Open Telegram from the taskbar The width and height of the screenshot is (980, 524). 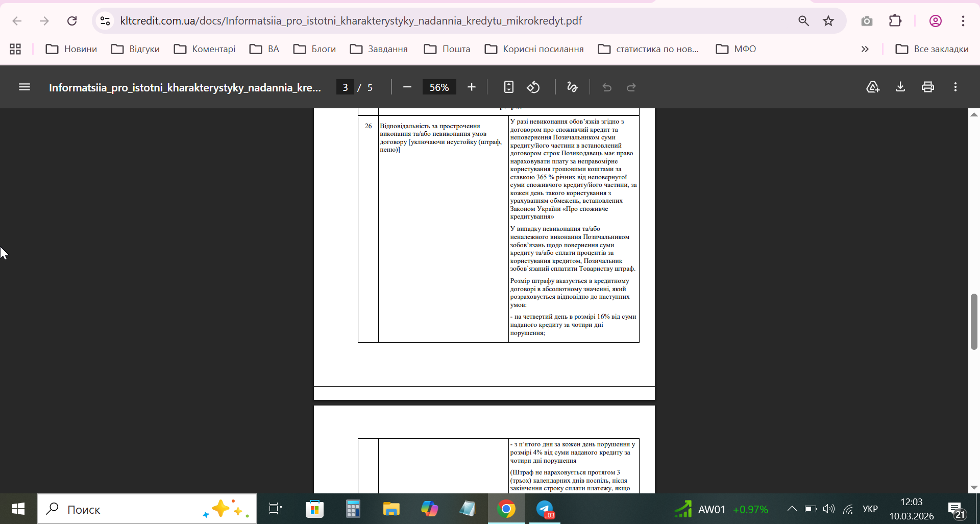coord(545,509)
